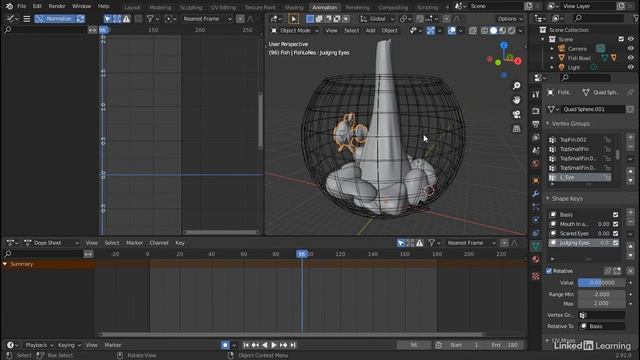Open the Modifier properties wrench tab
The height and width of the screenshot is (360, 640).
536,194
